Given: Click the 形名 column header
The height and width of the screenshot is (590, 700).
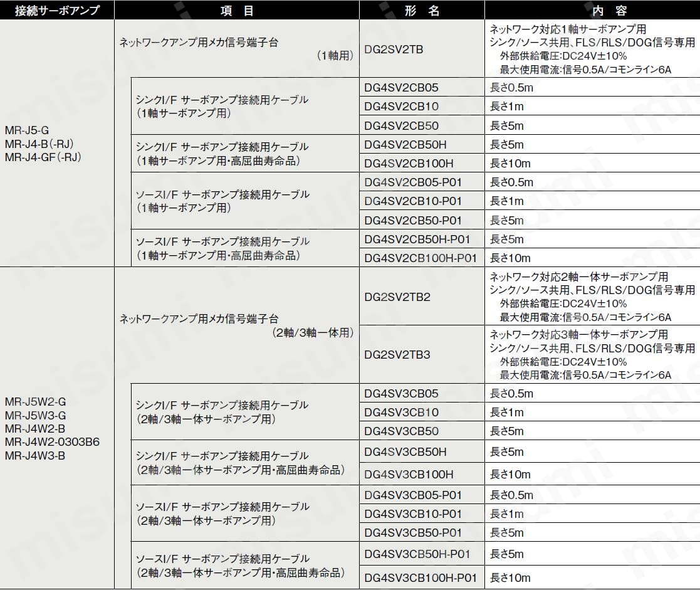Looking at the screenshot, I should (x=422, y=10).
